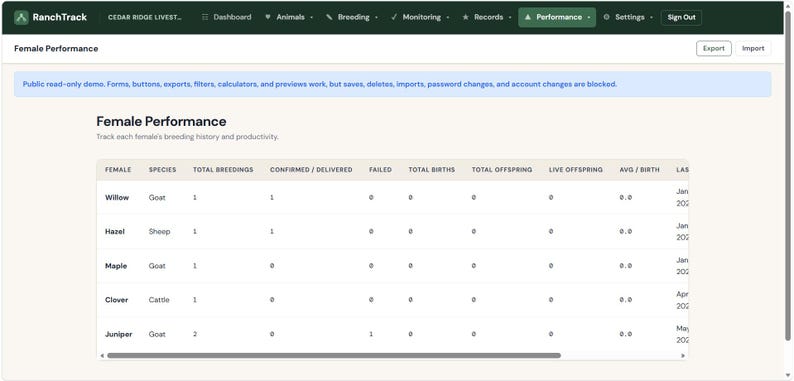Click the CONFIRMED / DELIVERED column header
Screen dimensions: 794x381
tap(311, 170)
